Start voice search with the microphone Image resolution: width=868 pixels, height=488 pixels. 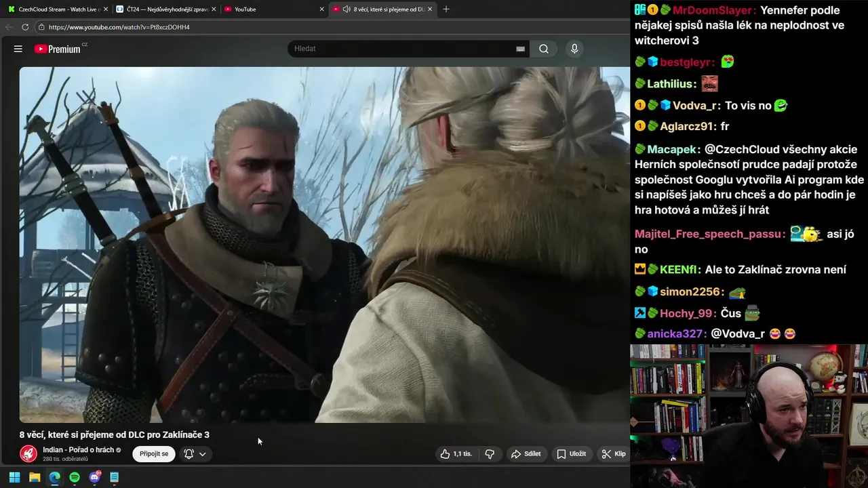point(574,49)
